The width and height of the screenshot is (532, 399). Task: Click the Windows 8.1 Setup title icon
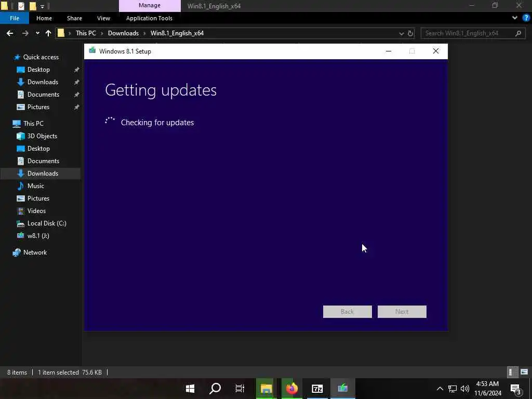tap(92, 51)
